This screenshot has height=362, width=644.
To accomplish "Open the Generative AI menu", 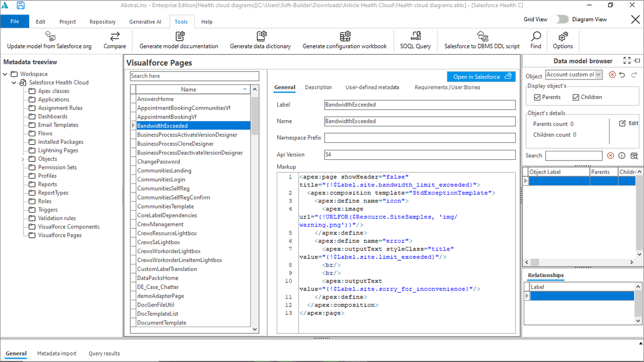I will click(145, 22).
